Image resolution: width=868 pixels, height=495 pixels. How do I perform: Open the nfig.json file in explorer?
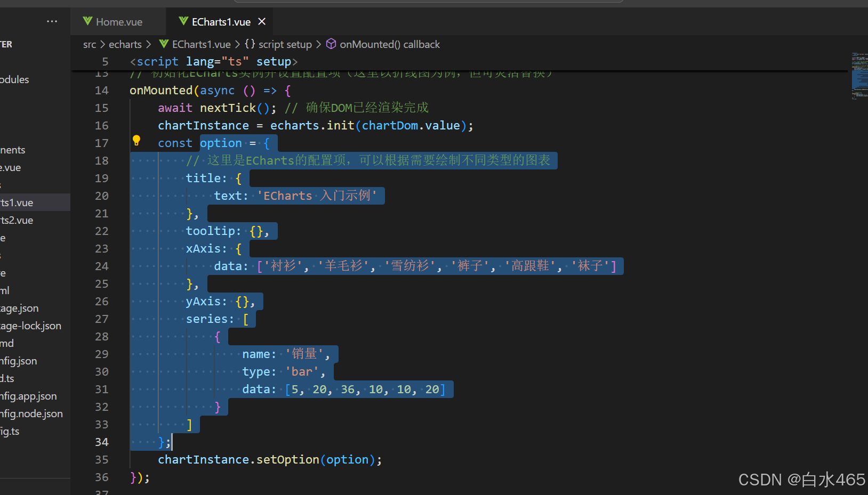click(x=19, y=361)
